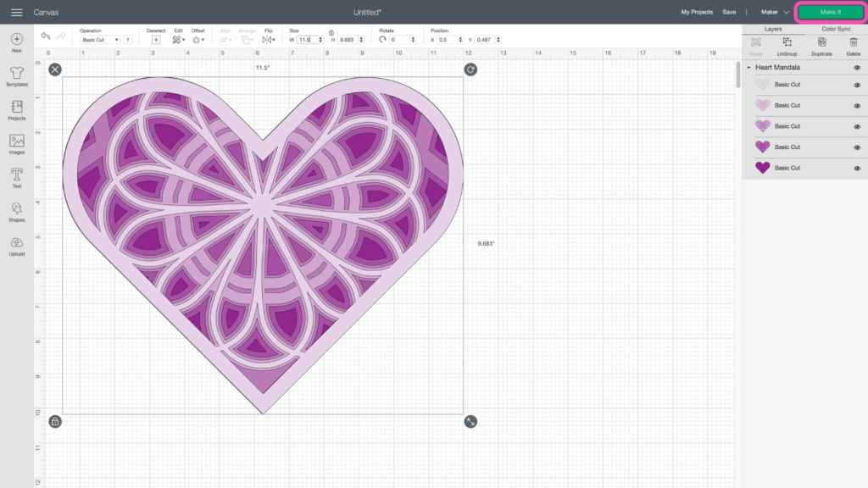The height and width of the screenshot is (488, 868).
Task: Click the New project icon
Action: 17,39
